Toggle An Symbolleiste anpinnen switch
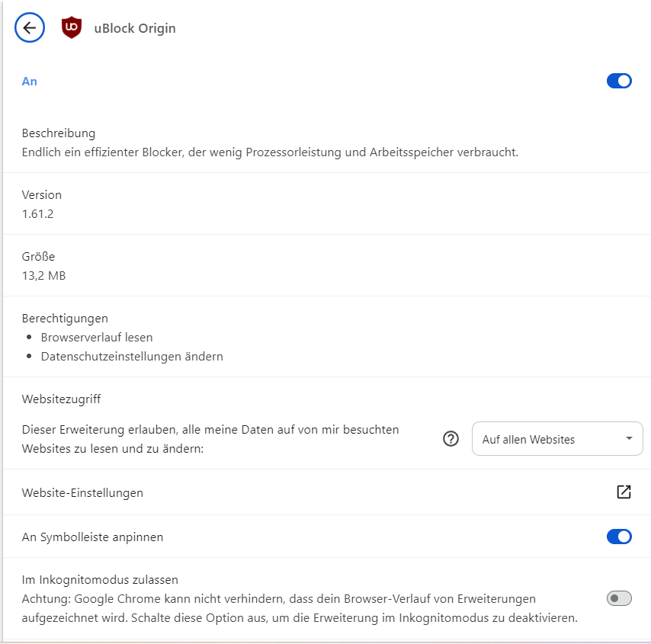Screen dimensions: 651x644 [619, 537]
